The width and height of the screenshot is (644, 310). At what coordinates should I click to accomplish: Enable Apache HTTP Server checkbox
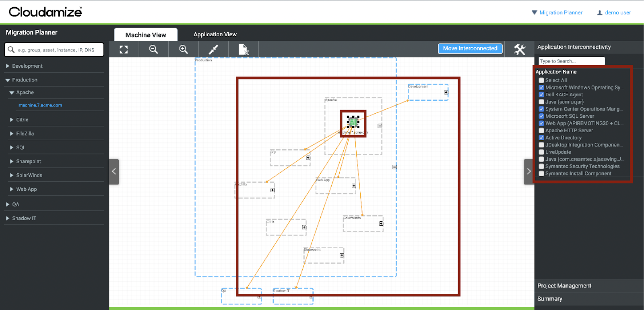tap(541, 131)
